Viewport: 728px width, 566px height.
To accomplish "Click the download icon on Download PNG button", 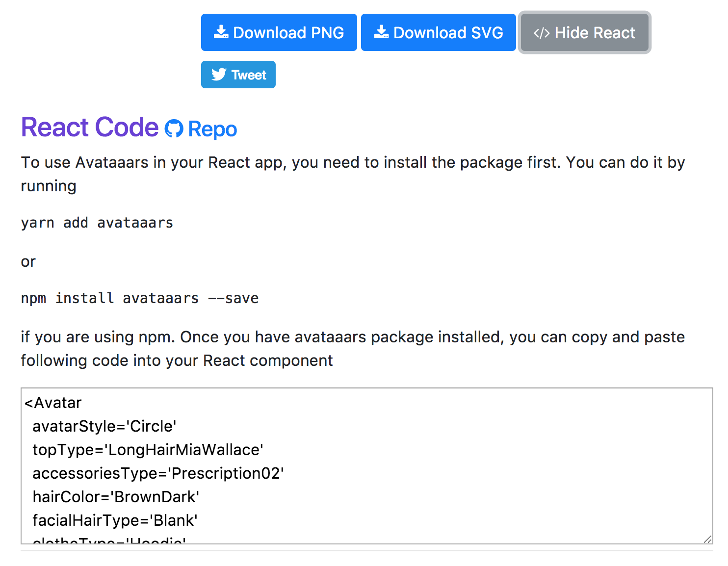I will coord(221,32).
